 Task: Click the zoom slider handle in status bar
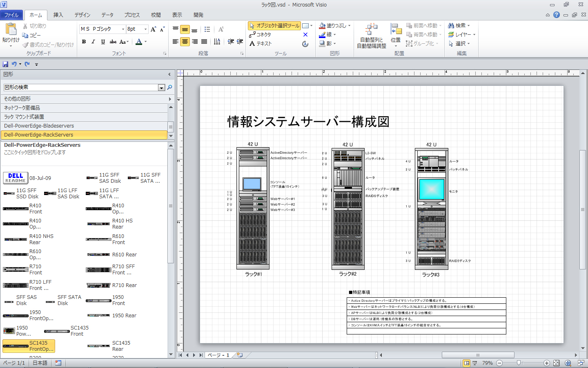(x=519, y=363)
